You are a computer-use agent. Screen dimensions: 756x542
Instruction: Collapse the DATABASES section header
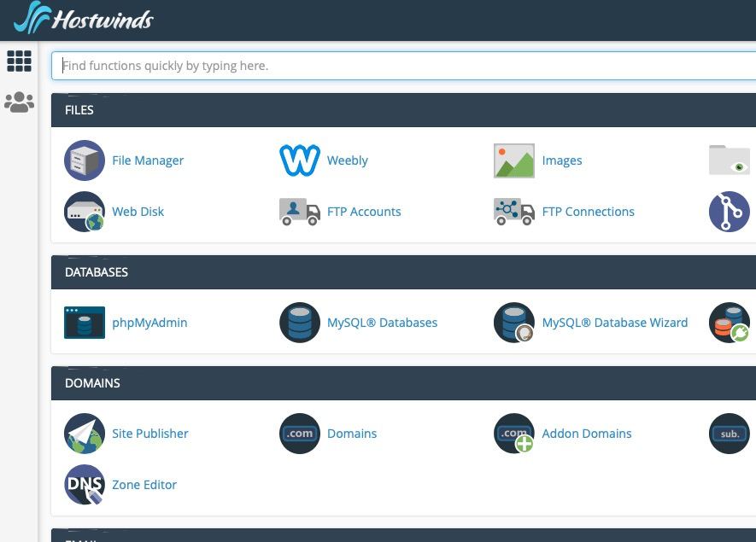coord(403,272)
